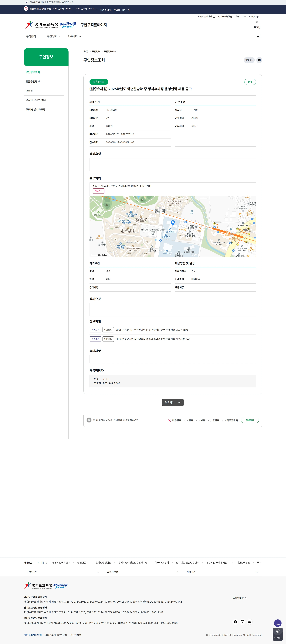286x644 pixels.
Task: Select 인력풀 in sidebar
Action: pos(44,91)
